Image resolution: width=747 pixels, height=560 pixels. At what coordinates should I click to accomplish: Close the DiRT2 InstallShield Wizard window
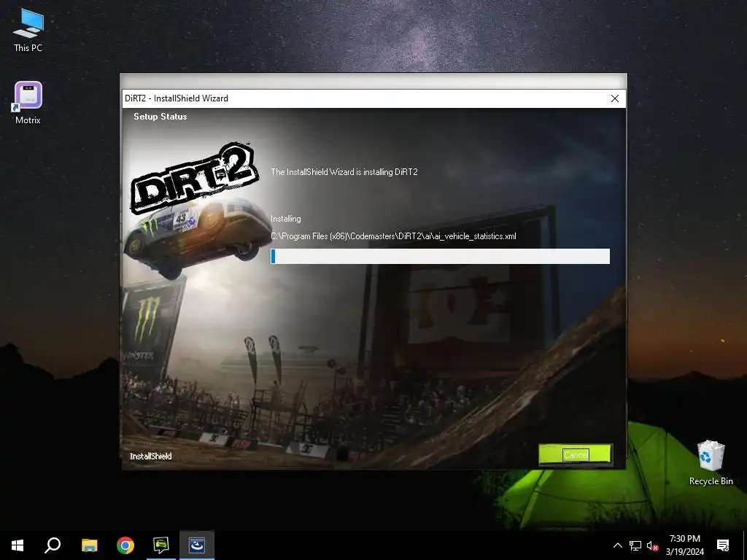(614, 98)
